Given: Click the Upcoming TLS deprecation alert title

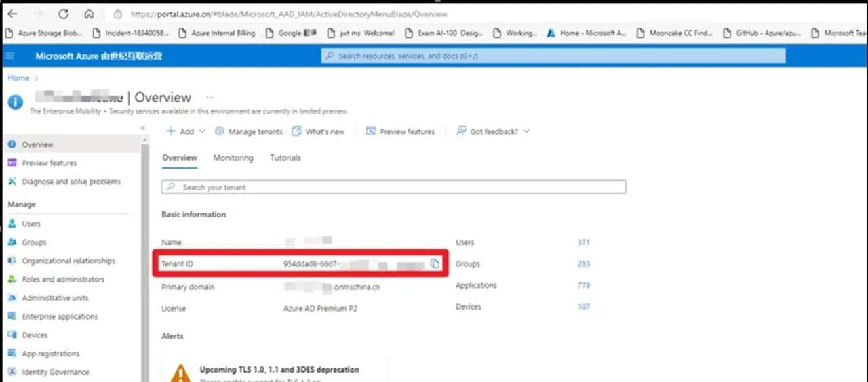Looking at the screenshot, I should pyautogui.click(x=279, y=370).
